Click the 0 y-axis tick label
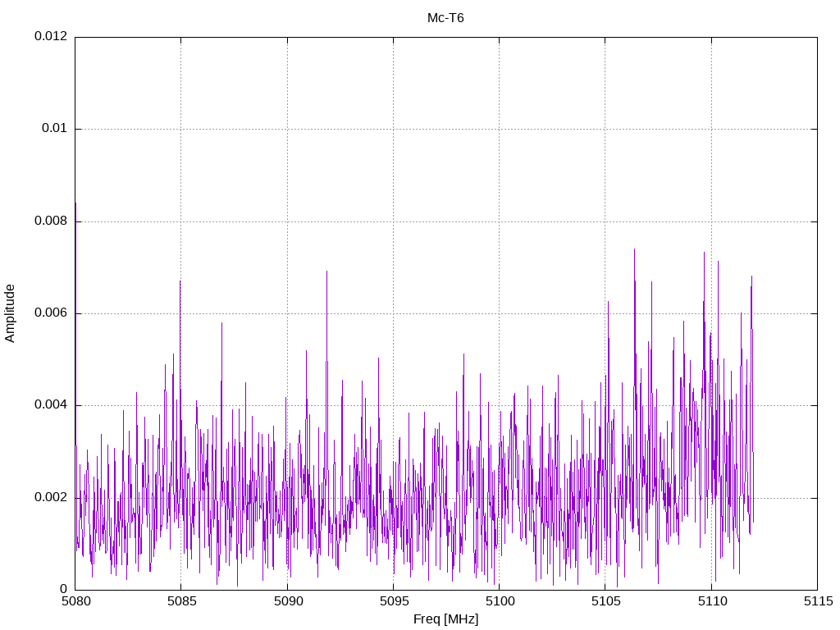 click(64, 589)
